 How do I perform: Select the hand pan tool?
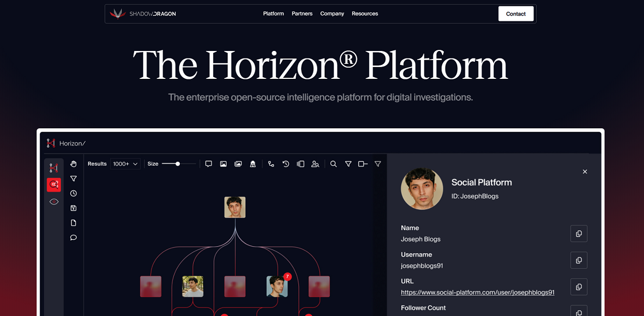74,164
